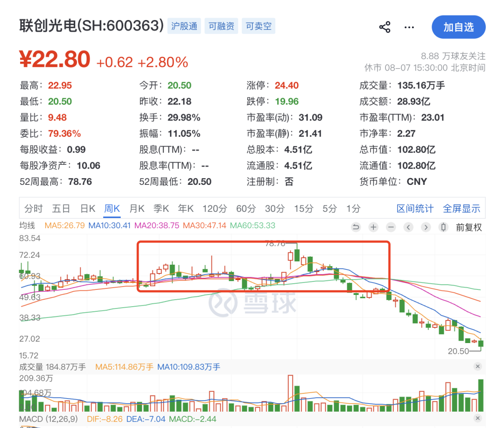Viewport: 504px width, 428px height.
Task: Select the 60分 interval tab
Action: (x=246, y=209)
